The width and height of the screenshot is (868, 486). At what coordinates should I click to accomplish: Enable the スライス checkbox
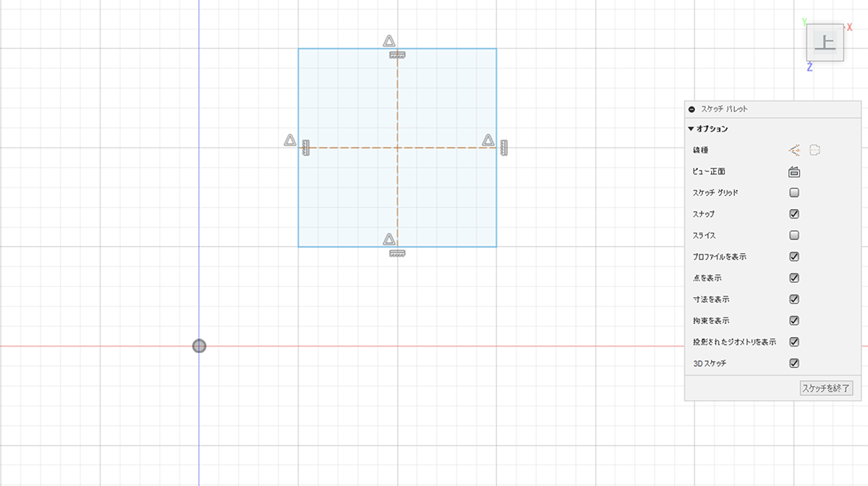(794, 235)
